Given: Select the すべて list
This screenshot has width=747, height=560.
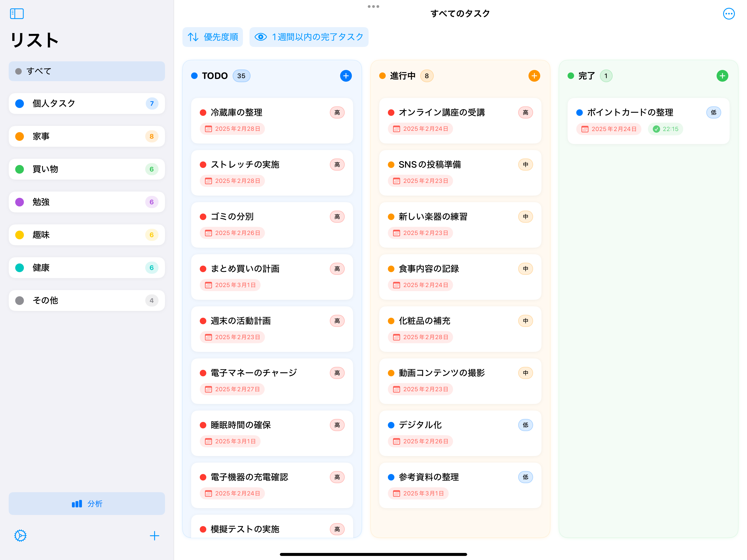Looking at the screenshot, I should pos(87,71).
